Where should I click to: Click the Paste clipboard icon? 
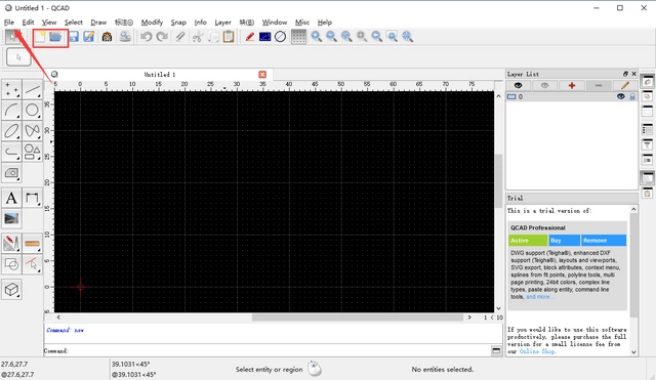pyautogui.click(x=228, y=37)
